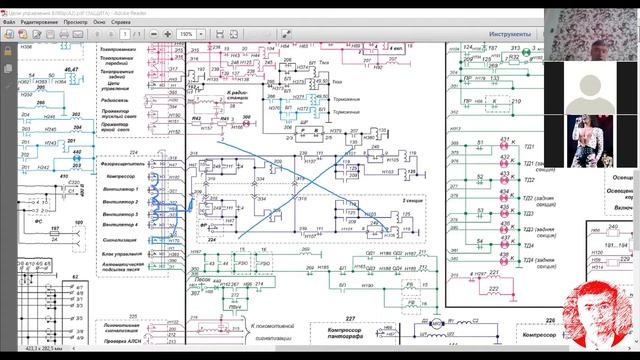
Task: Open the Окно menu
Action: tap(99, 22)
